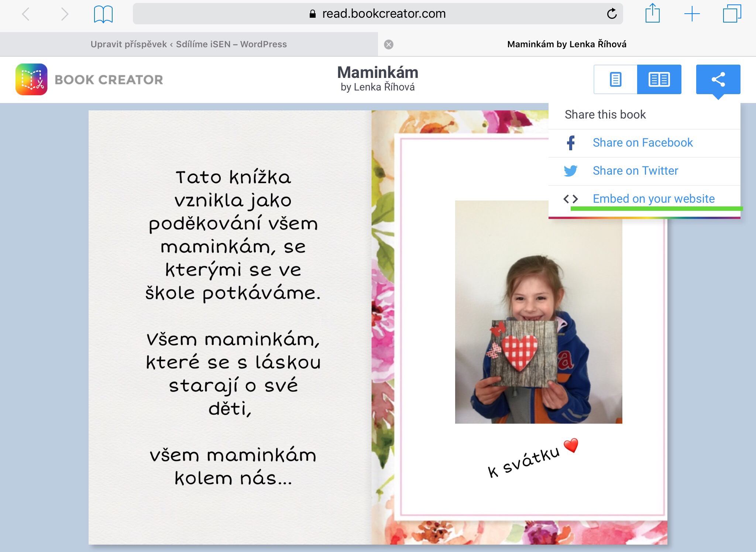This screenshot has height=552, width=756.
Task: Go back with Safari's back arrow
Action: tap(25, 14)
